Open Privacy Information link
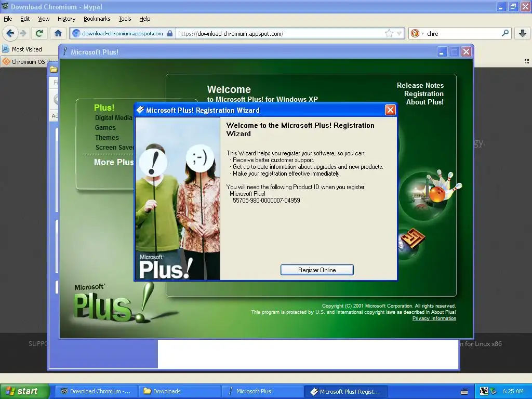This screenshot has height=399, width=532. pos(434,318)
